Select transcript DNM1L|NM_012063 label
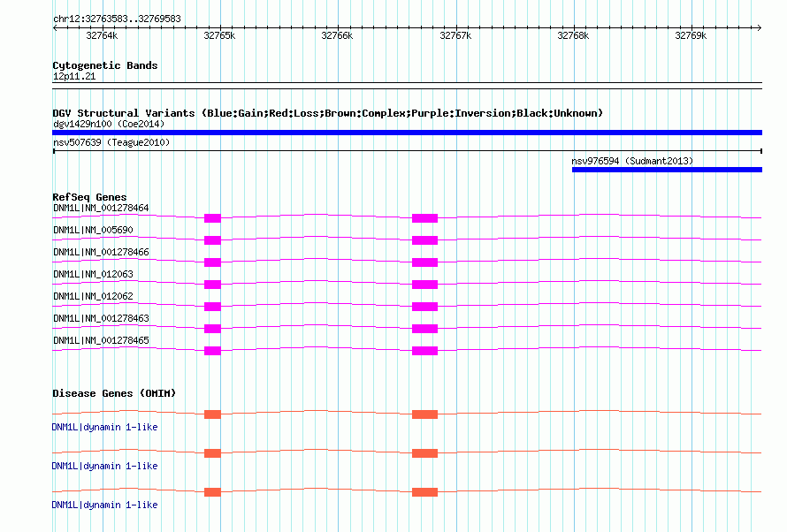The width and height of the screenshot is (787, 532). (x=93, y=274)
